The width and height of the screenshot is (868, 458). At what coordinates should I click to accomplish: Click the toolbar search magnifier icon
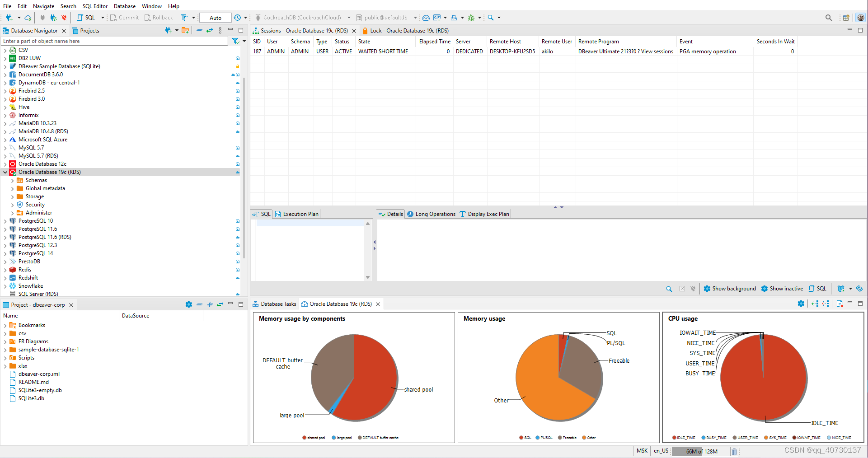click(x=491, y=18)
